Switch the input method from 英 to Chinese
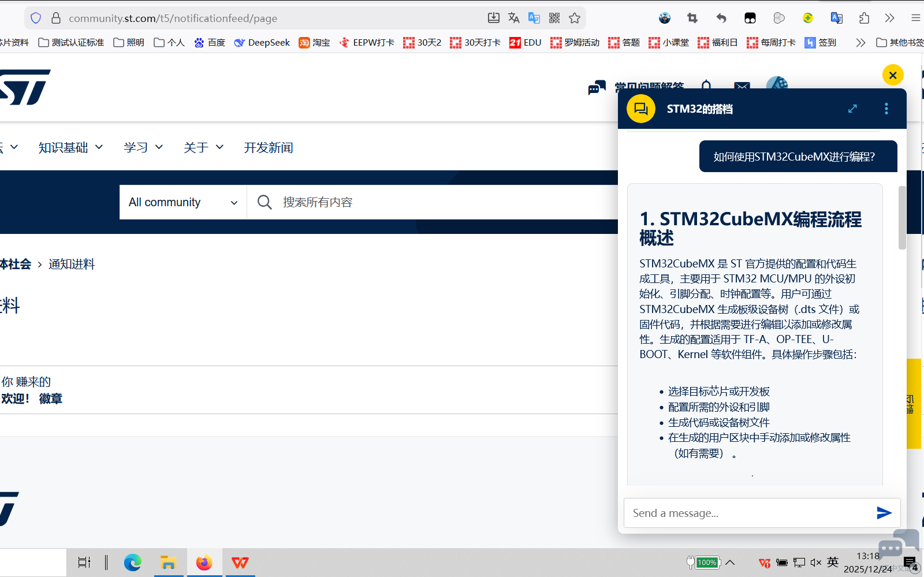This screenshot has height=577, width=924. [x=832, y=562]
